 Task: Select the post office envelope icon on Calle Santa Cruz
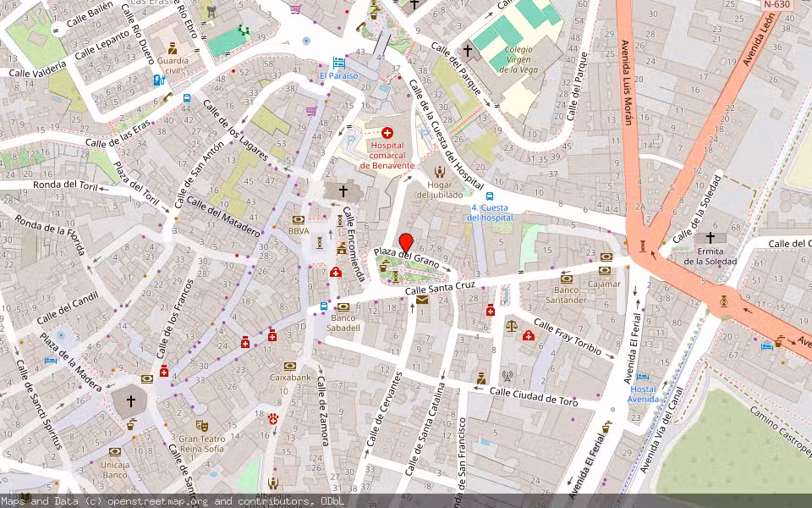click(422, 300)
